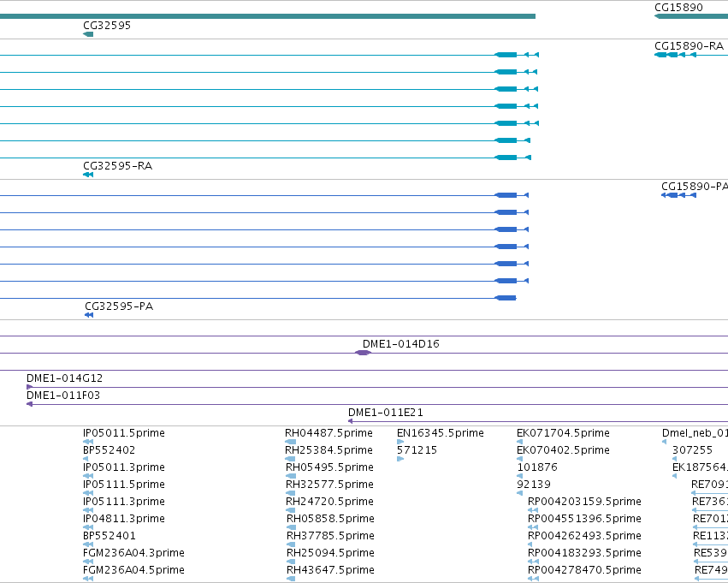Click the IP05011.3prime EST label

[x=124, y=467]
